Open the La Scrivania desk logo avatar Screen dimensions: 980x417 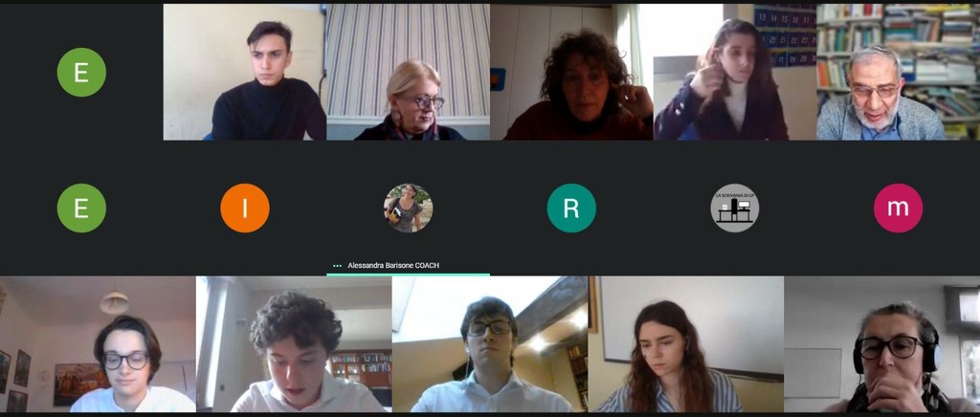click(x=735, y=208)
